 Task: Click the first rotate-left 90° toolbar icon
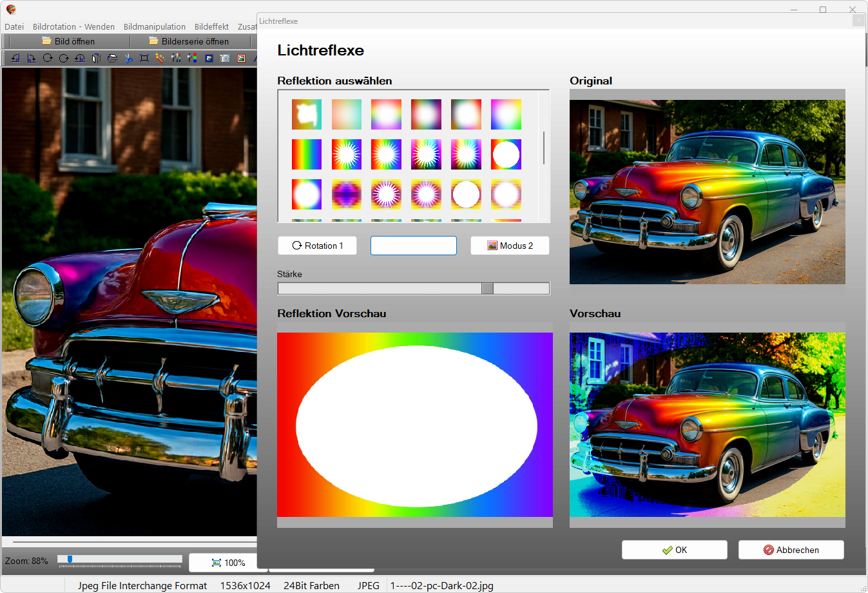point(15,58)
